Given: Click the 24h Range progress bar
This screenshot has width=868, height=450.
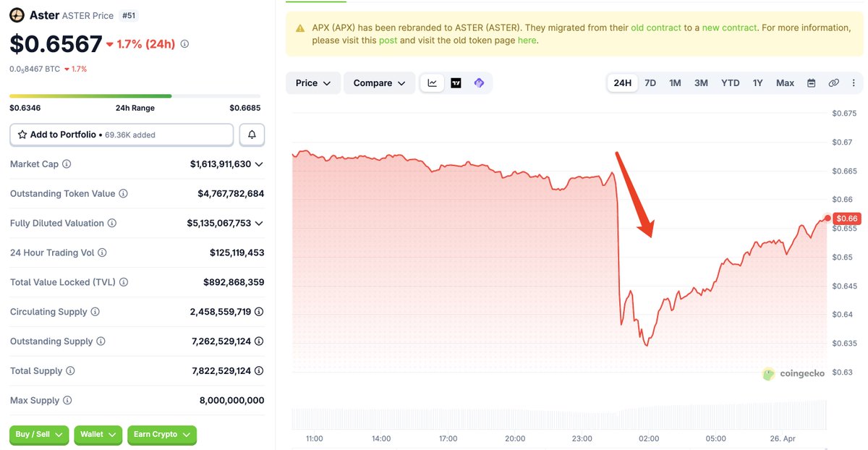Looking at the screenshot, I should (135, 95).
